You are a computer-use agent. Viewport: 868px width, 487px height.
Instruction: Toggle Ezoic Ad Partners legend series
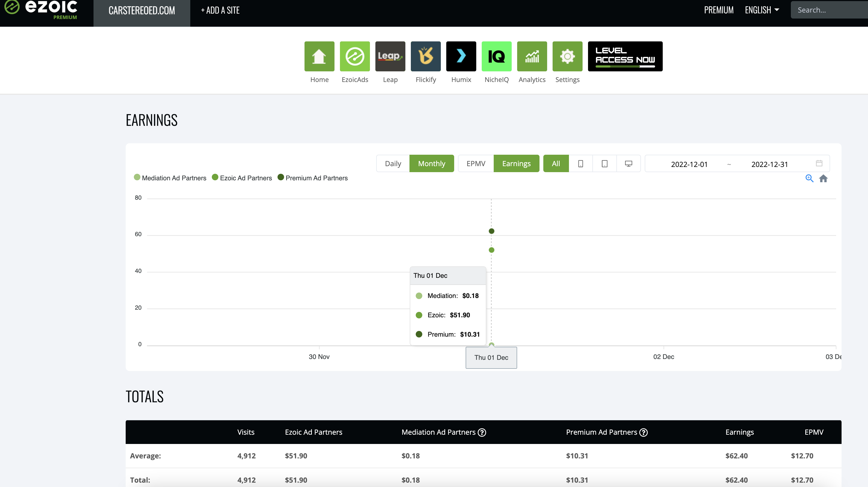pyautogui.click(x=242, y=178)
